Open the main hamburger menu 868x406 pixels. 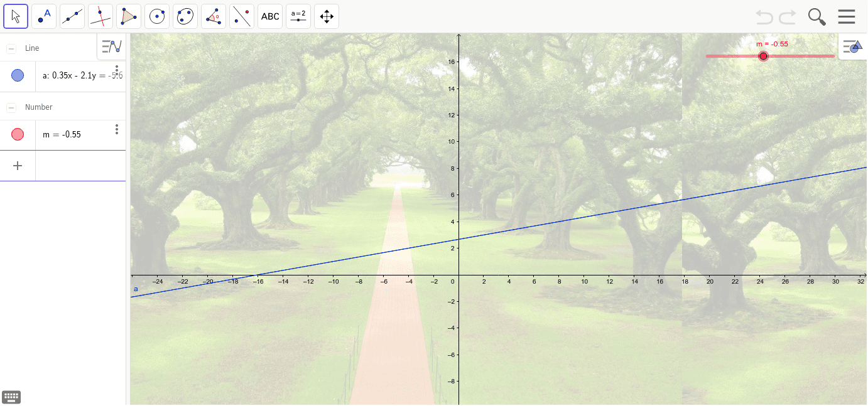click(847, 17)
